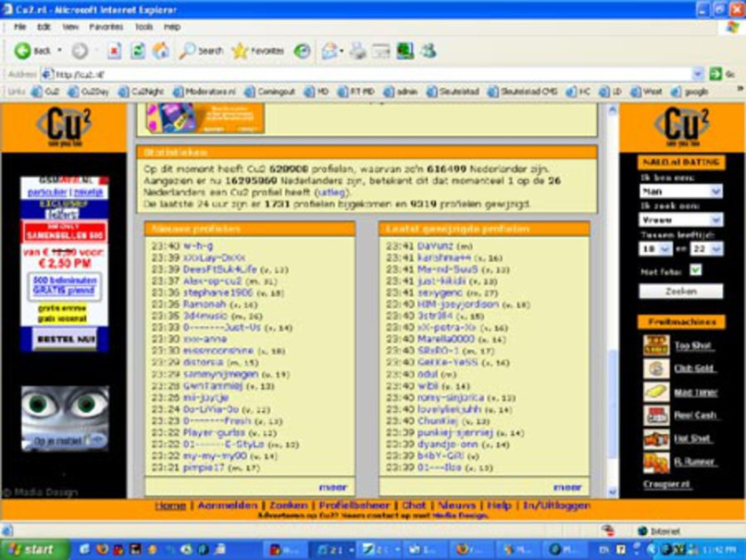The width and height of the screenshot is (746, 560).
Task: Click 'meer' under Nieuwe profielen list
Action: 332,487
